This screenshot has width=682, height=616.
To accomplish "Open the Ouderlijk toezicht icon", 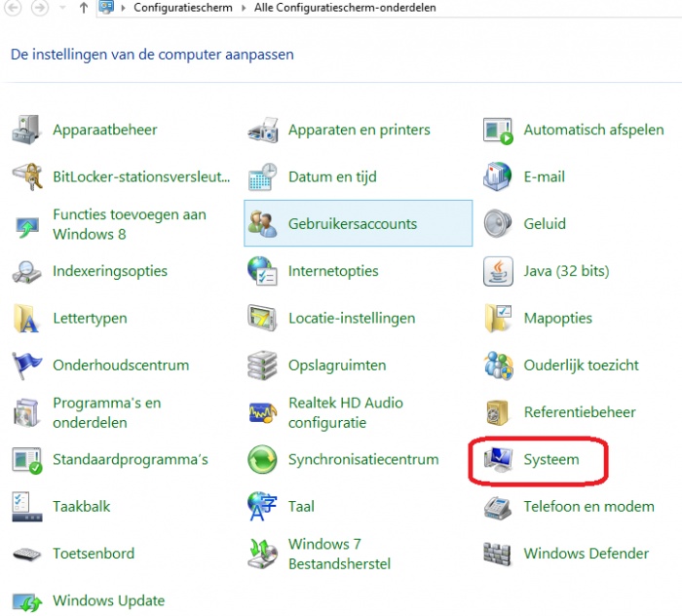I will [x=498, y=365].
